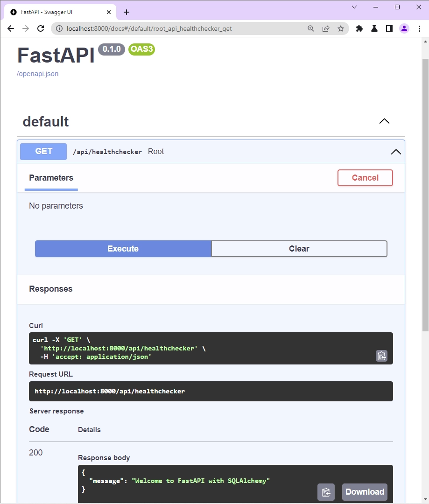Viewport: 429px width, 504px height.
Task: Open the Chrome profile avatar
Action: tap(404, 28)
